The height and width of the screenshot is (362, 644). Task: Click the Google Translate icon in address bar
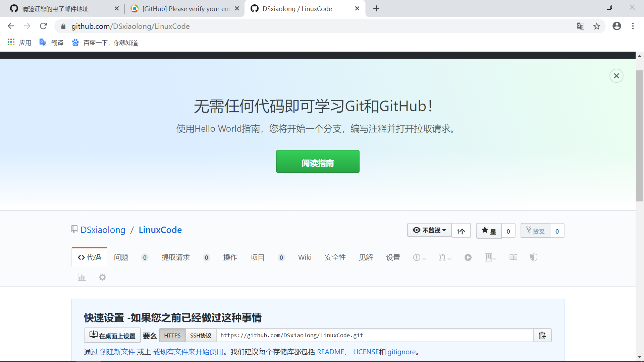(580, 26)
